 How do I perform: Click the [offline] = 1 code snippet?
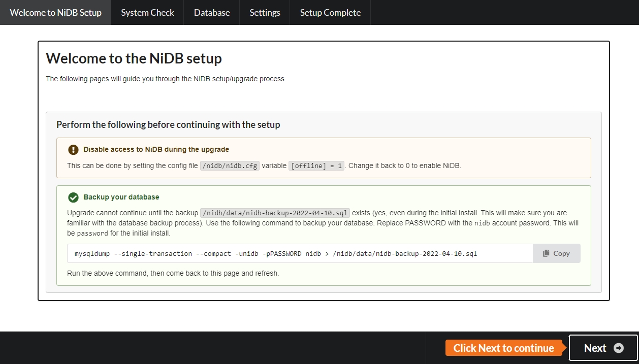click(316, 166)
